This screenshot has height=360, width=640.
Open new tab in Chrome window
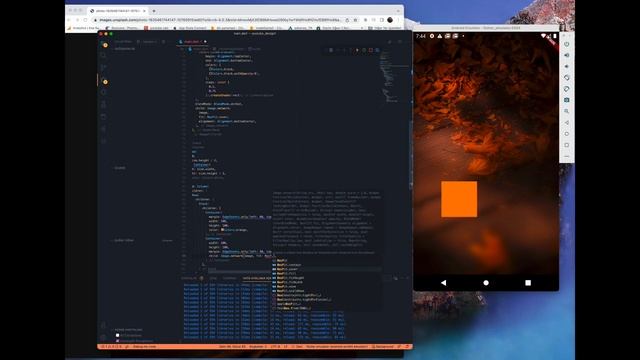click(154, 11)
